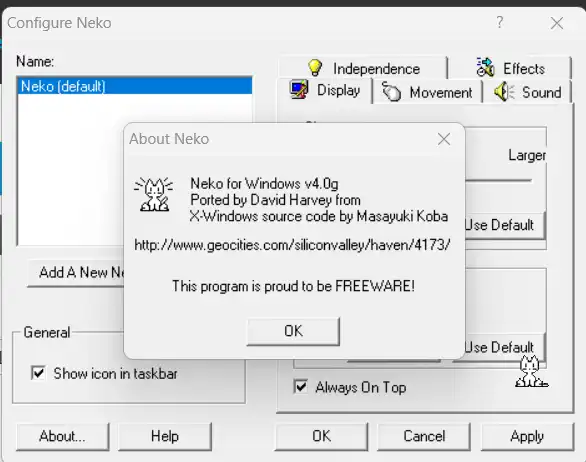586x462 pixels.
Task: Switch to the Display tab
Action: click(325, 90)
